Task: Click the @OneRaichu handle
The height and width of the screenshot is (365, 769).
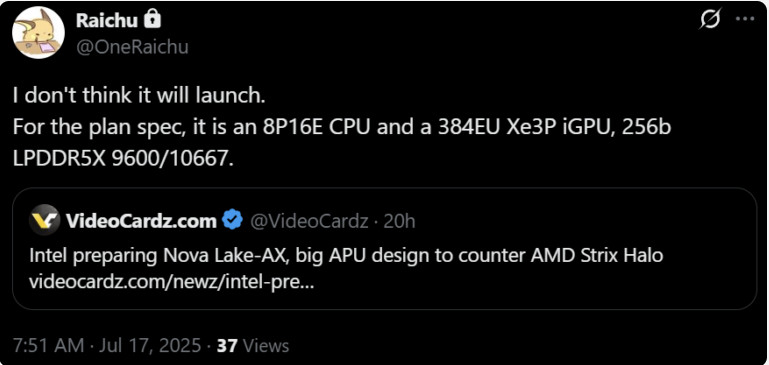Action: point(132,47)
